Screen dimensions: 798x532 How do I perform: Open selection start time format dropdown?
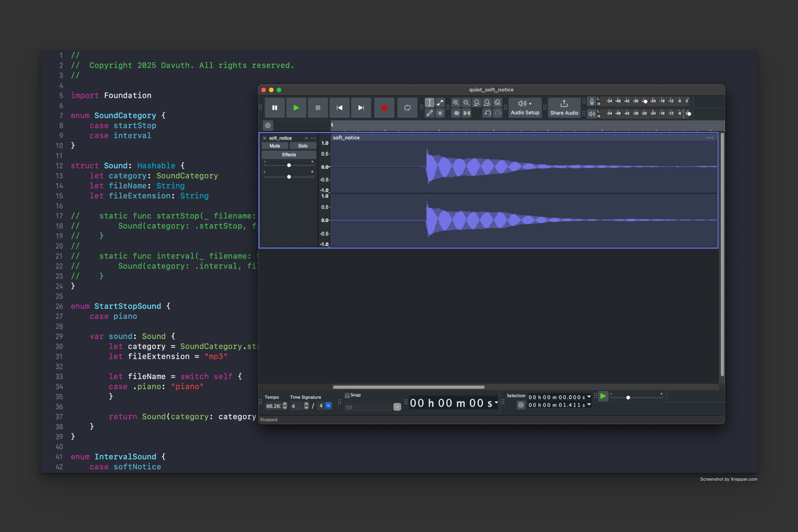coord(589,397)
